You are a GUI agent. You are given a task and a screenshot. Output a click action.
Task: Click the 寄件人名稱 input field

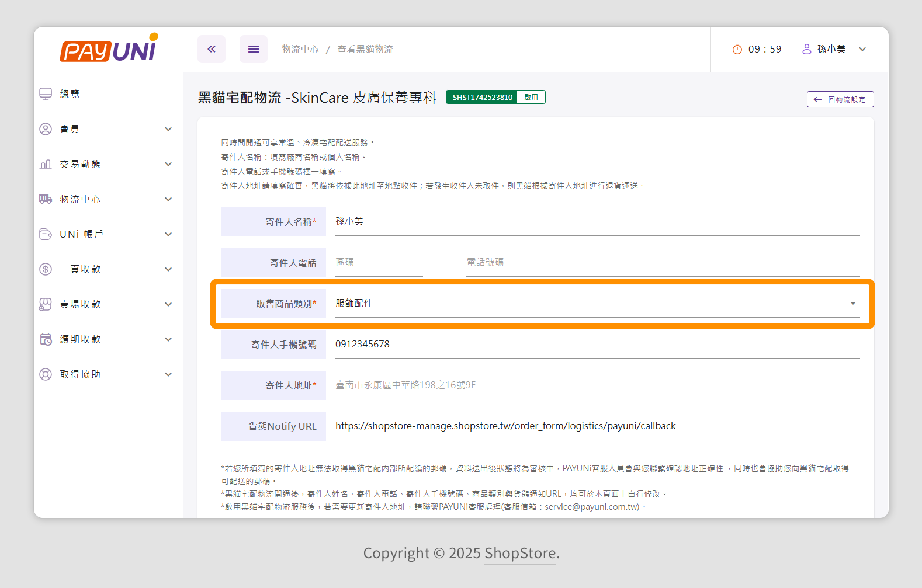tap(597, 222)
